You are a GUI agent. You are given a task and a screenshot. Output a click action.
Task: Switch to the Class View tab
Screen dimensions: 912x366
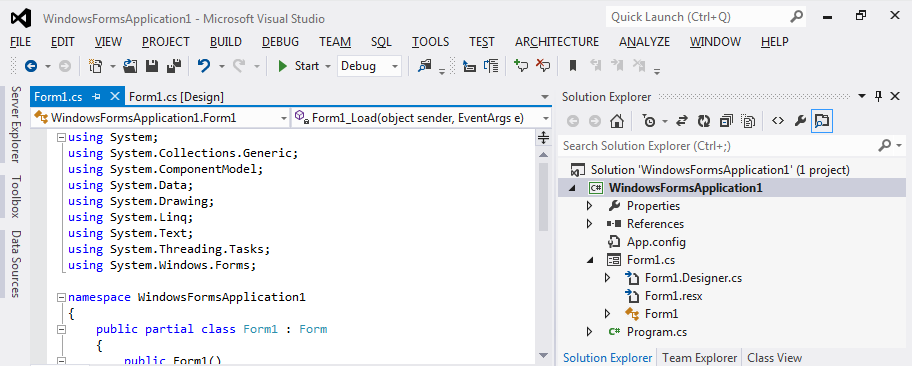click(774, 358)
